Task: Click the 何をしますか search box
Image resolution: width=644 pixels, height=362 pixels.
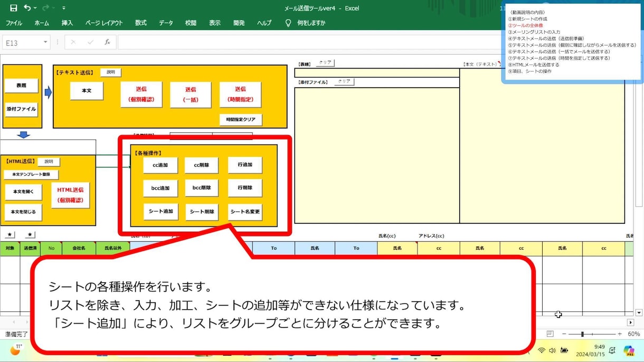Action: click(x=311, y=23)
